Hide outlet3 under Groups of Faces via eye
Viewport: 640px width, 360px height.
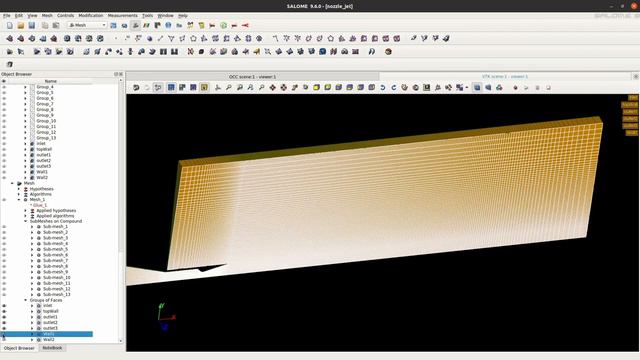coord(4,328)
